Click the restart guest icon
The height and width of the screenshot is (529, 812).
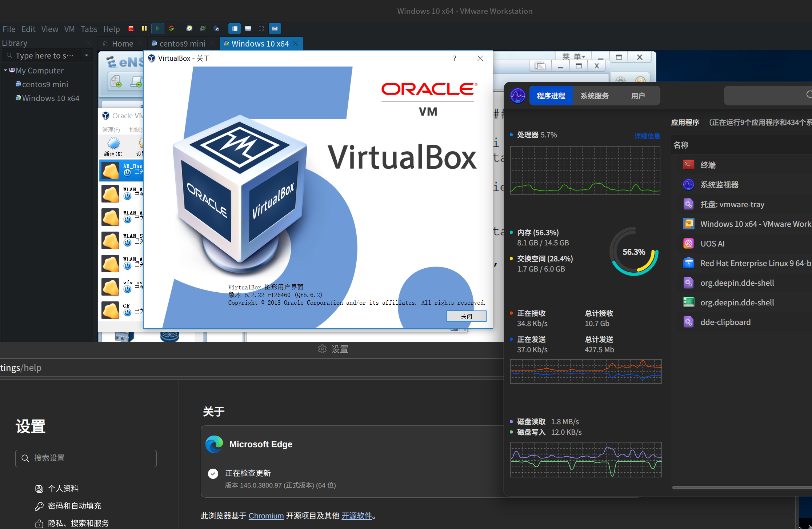tap(171, 29)
